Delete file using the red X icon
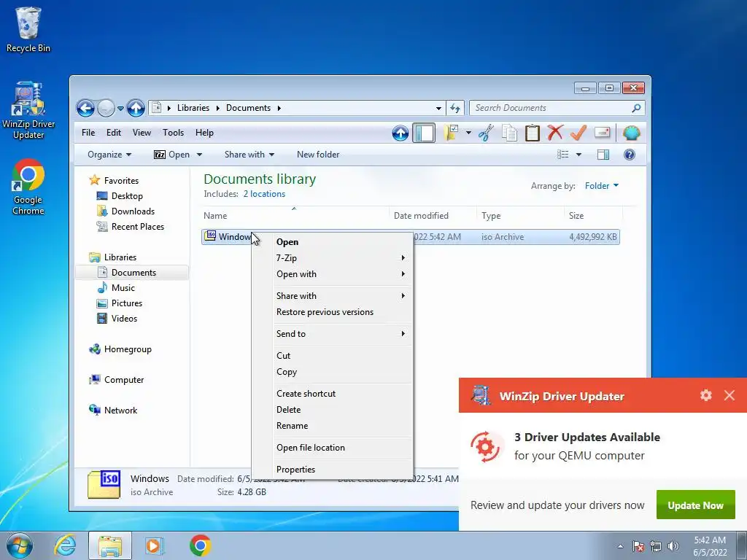This screenshot has height=560, width=747. [x=555, y=133]
